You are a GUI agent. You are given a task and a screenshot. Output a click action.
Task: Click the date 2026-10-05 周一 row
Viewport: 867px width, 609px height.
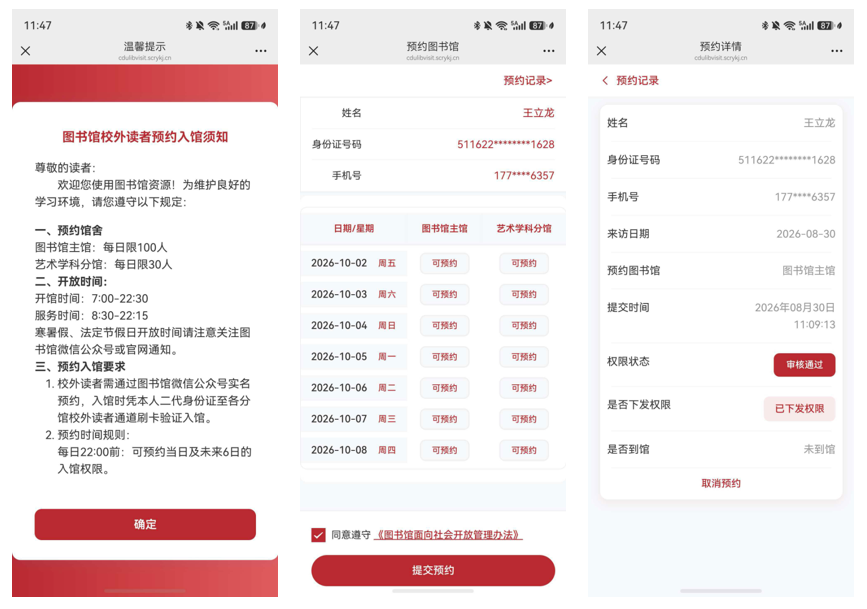354,357
